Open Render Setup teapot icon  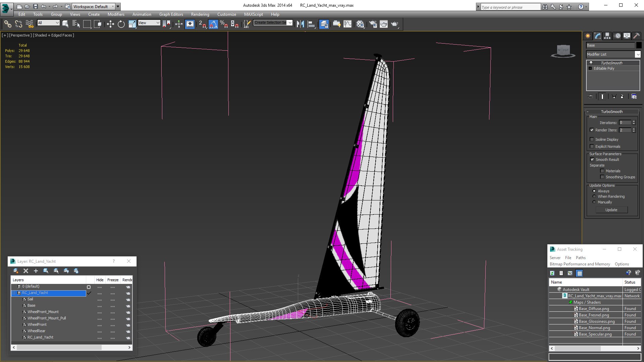373,24
